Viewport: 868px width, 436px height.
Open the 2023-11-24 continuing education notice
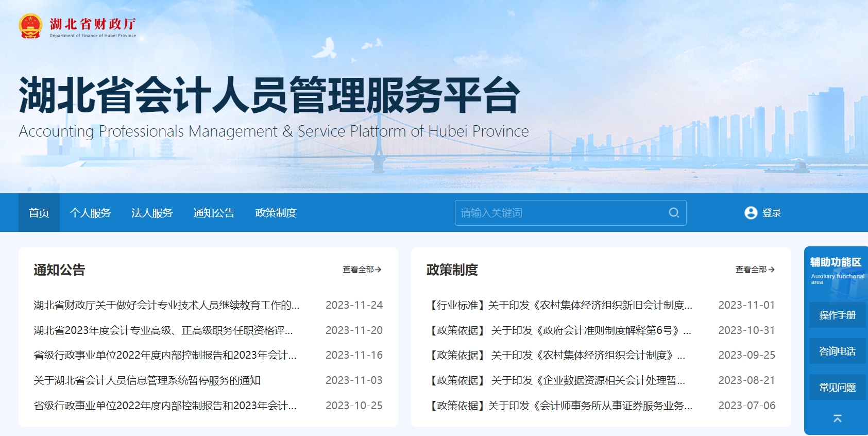[166, 305]
